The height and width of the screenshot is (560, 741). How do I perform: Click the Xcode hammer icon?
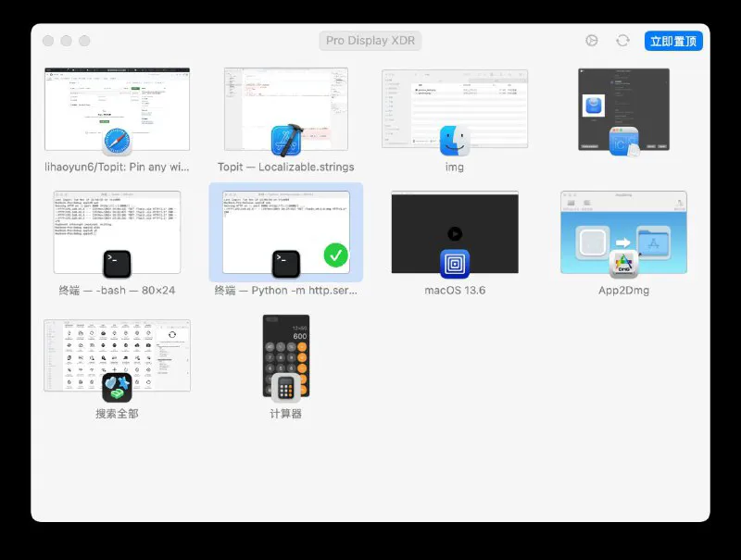[286, 141]
